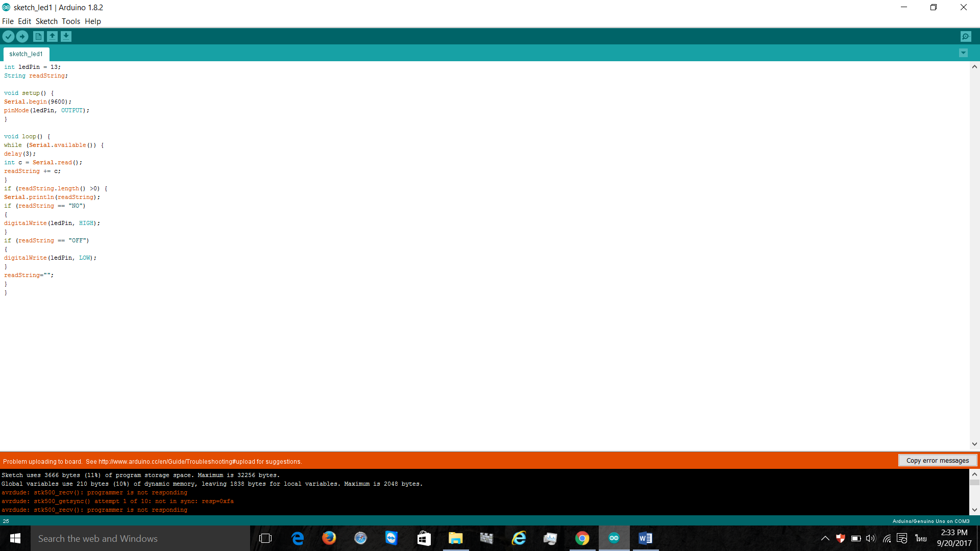980x551 pixels.
Task: Click the 'readString="";' code line
Action: (x=29, y=275)
